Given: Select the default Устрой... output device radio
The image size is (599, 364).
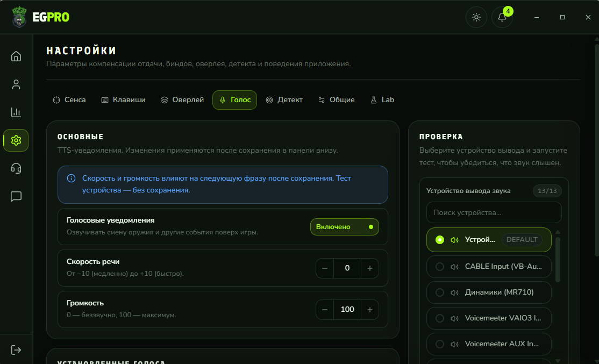Looking at the screenshot, I should click(x=440, y=240).
